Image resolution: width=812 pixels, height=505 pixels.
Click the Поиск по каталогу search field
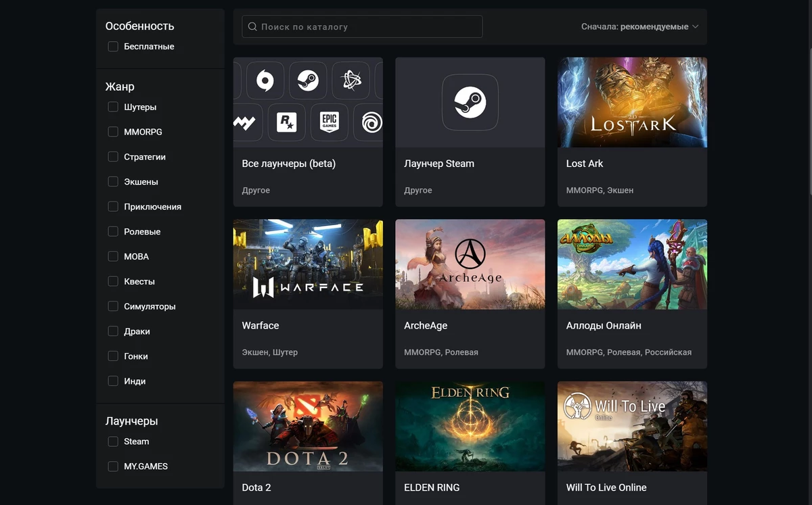(362, 27)
